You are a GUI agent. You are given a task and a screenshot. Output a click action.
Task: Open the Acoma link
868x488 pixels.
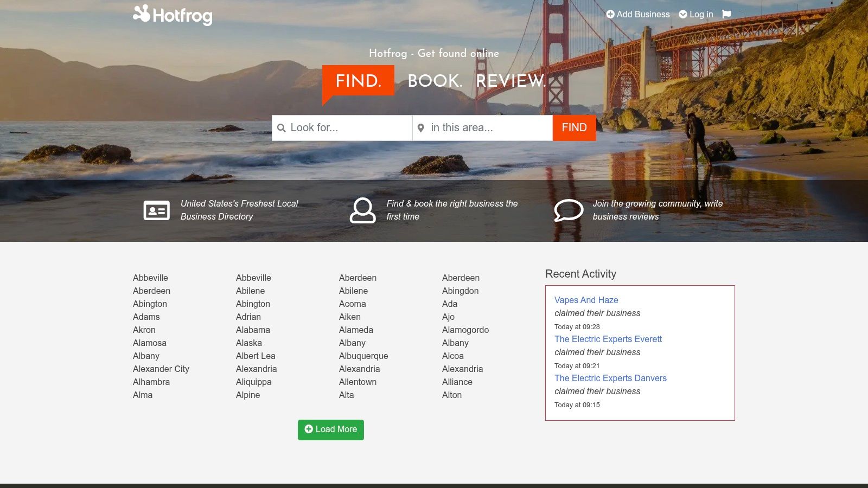tap(353, 304)
